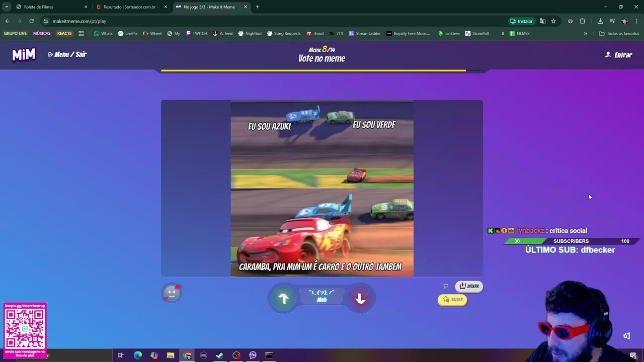Open the terminal app on taskbar
The image size is (644, 362).
tap(269, 355)
